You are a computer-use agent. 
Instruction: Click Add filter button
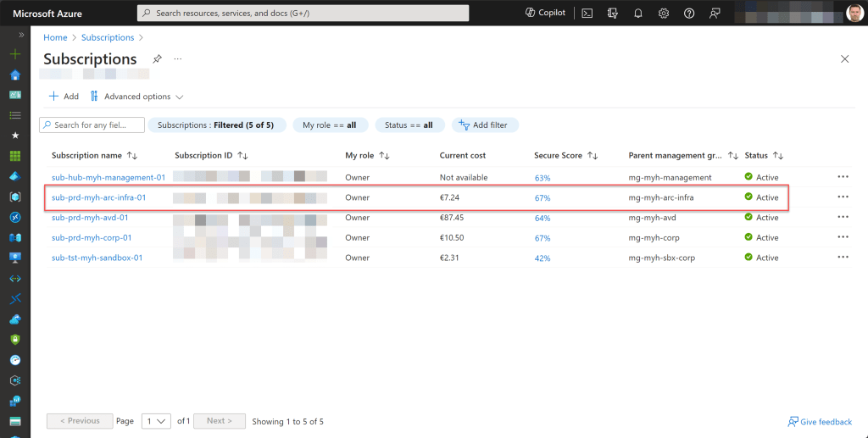pyautogui.click(x=483, y=125)
